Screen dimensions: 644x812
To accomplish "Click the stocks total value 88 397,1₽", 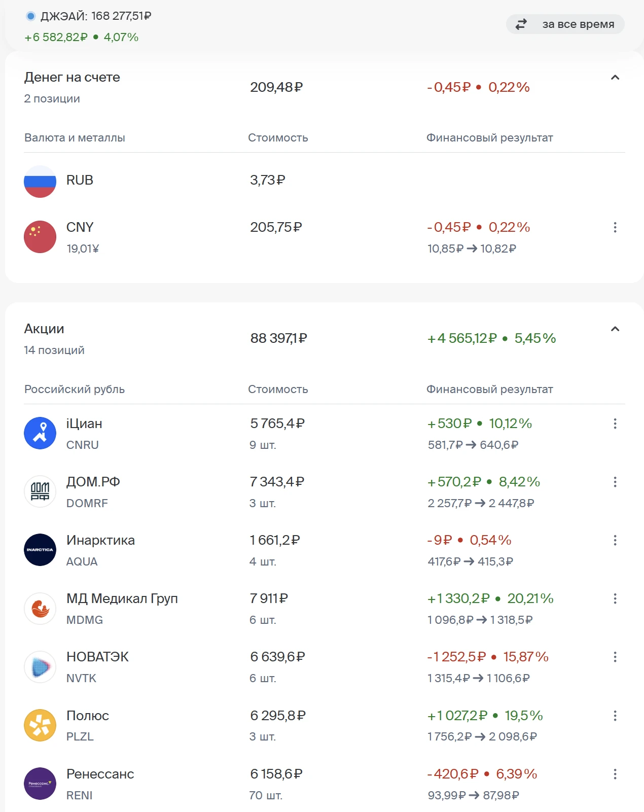I will [279, 338].
